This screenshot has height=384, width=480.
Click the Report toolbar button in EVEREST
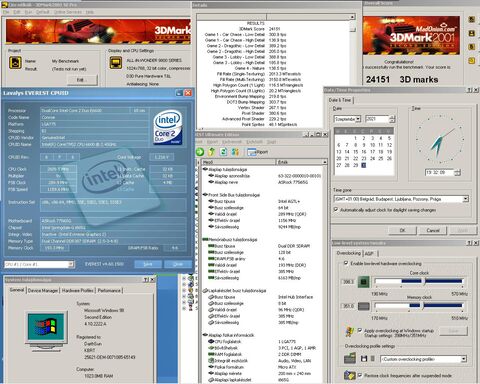pyautogui.click(x=258, y=152)
